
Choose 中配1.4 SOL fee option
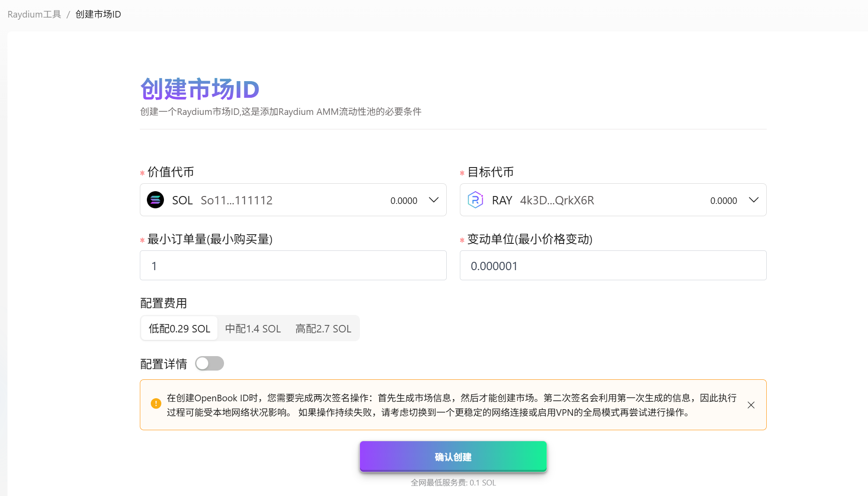point(253,328)
